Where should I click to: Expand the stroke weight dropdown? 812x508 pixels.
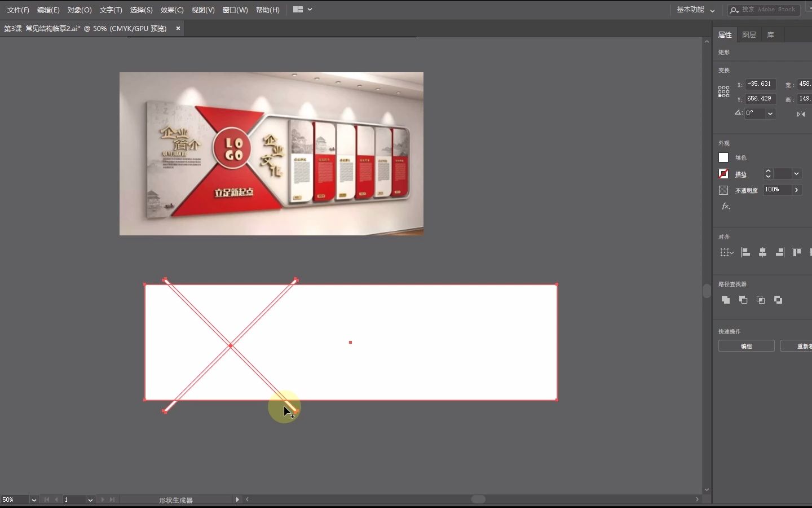click(x=797, y=174)
